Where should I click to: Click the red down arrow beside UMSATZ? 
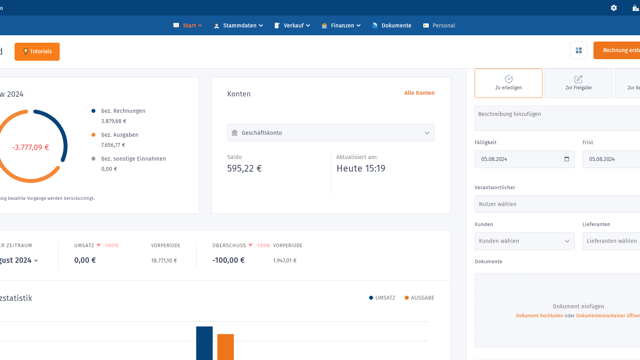(x=98, y=245)
